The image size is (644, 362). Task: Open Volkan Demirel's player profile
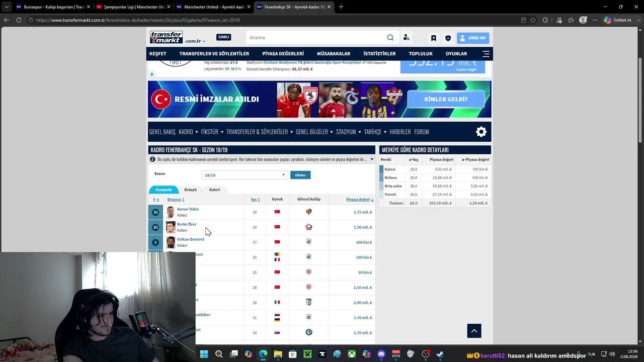click(191, 239)
